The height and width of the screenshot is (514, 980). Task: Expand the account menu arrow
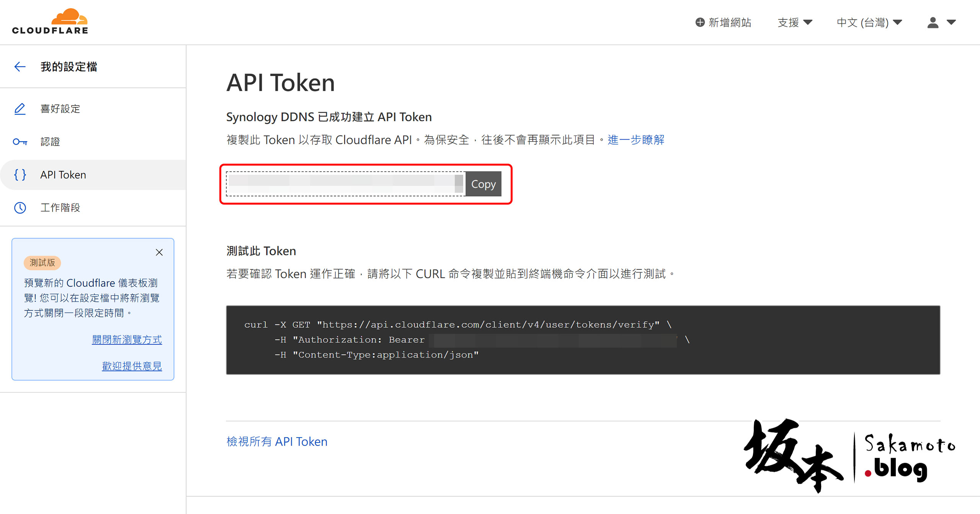coord(951,22)
